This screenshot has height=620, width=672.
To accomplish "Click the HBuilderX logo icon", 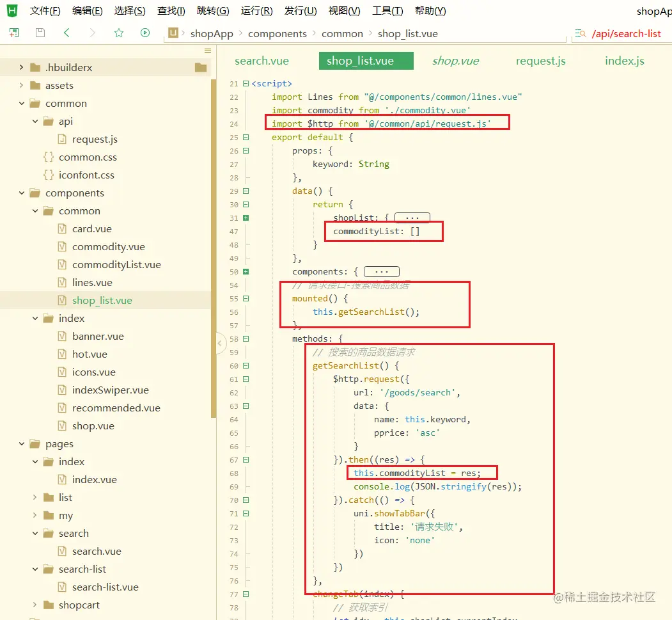I will [x=12, y=10].
